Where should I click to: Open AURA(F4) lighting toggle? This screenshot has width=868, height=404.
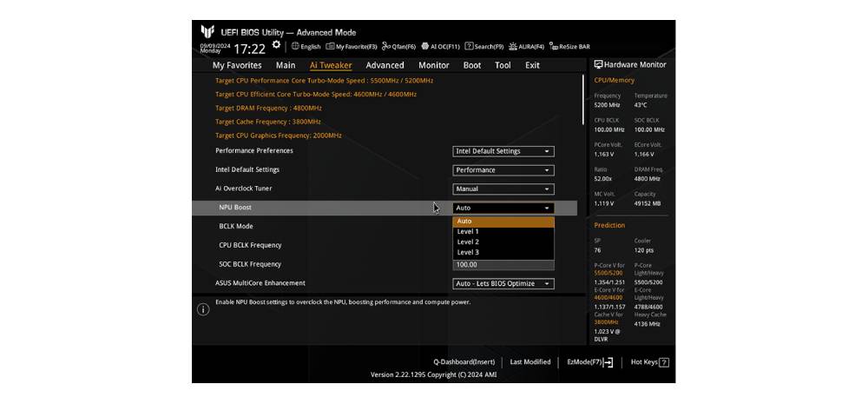pos(527,47)
